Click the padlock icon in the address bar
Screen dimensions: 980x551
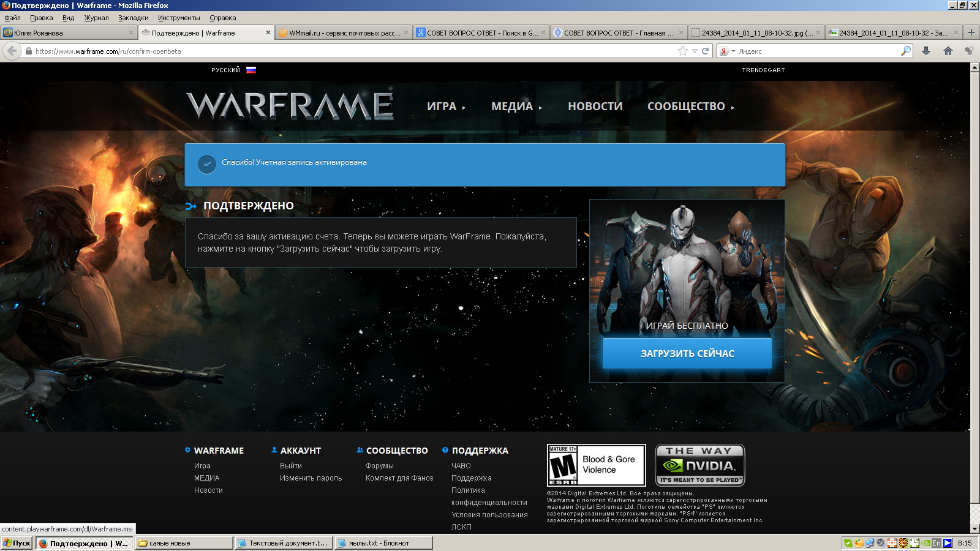tap(29, 51)
